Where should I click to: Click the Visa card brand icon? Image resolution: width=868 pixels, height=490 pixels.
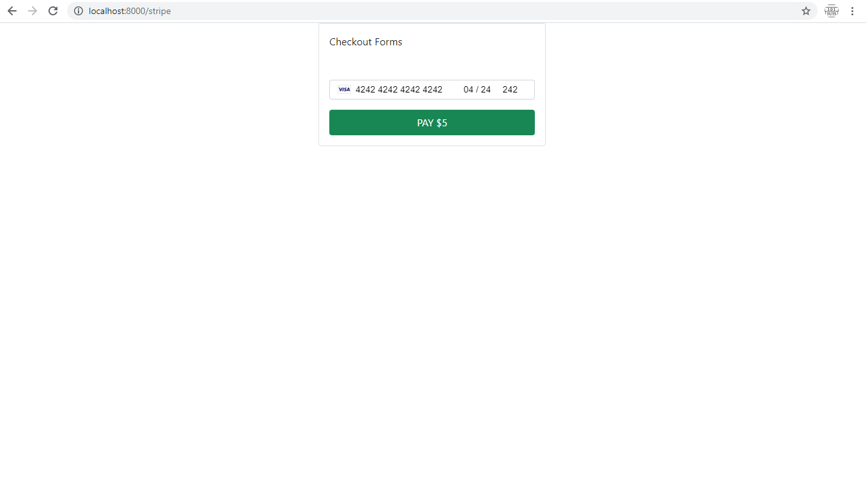pyautogui.click(x=344, y=89)
